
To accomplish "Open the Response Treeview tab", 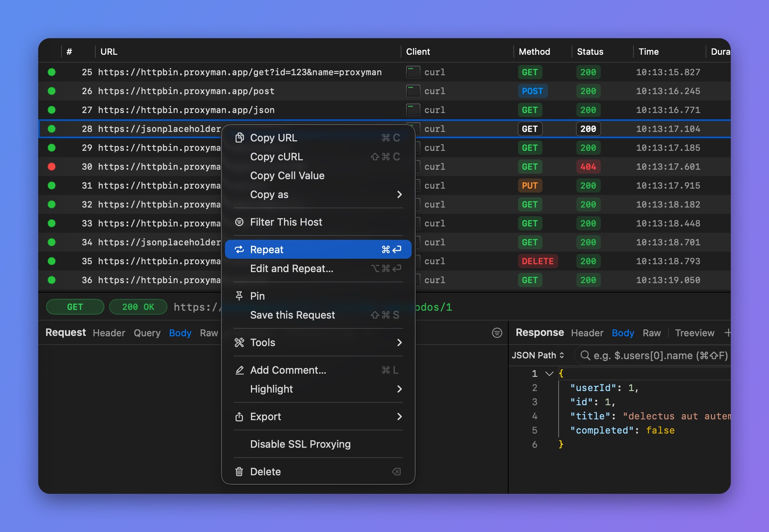I will (695, 333).
